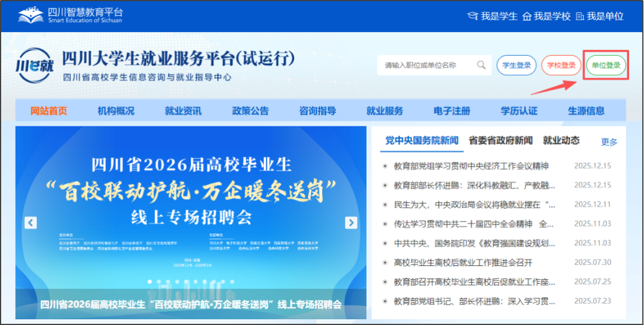This screenshot has width=644, height=325.
Task: Click the 学生登录 button
Action: [516, 65]
